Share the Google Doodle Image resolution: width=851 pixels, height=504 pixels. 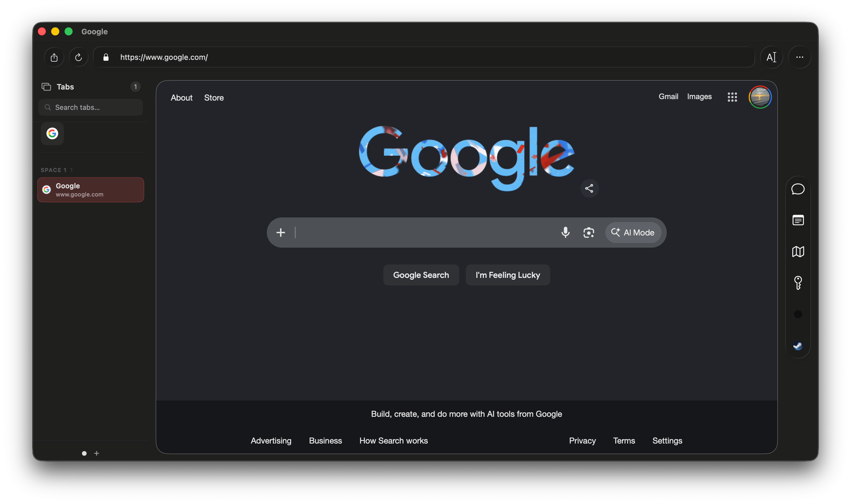click(x=589, y=188)
